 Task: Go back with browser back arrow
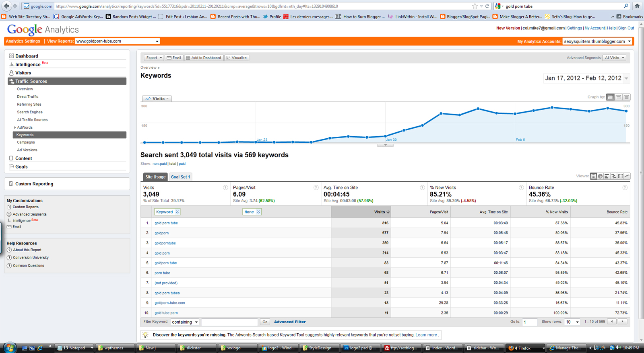coord(6,6)
